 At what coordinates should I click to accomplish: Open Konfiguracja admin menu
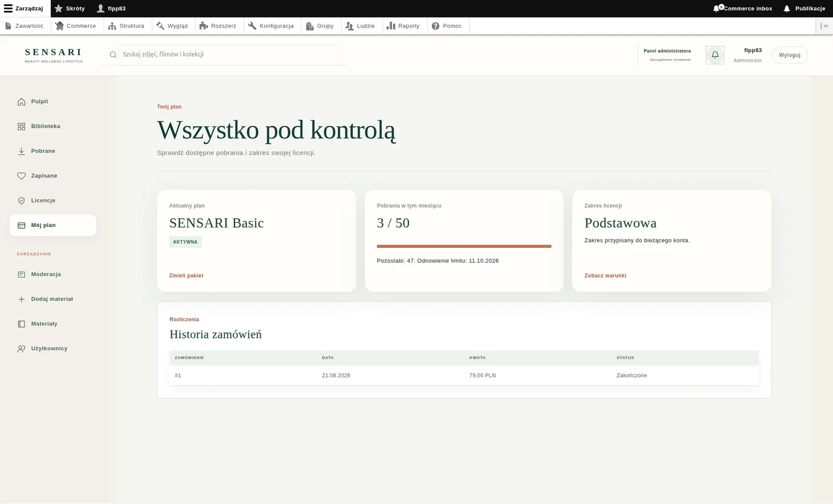[272, 26]
